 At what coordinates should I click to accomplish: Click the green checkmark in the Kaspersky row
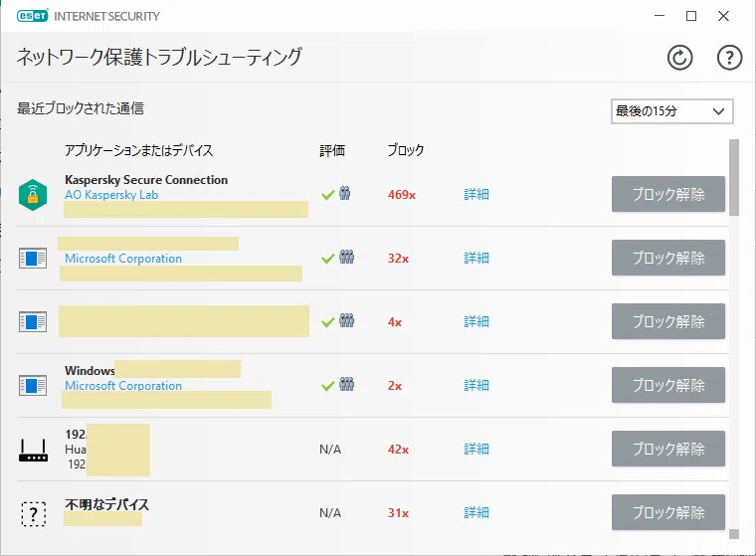point(328,195)
